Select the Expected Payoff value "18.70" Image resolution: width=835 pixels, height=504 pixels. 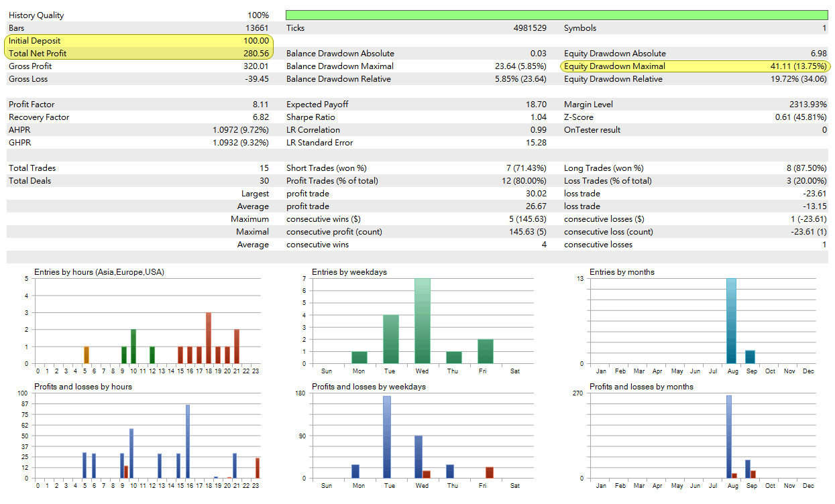[x=537, y=105]
